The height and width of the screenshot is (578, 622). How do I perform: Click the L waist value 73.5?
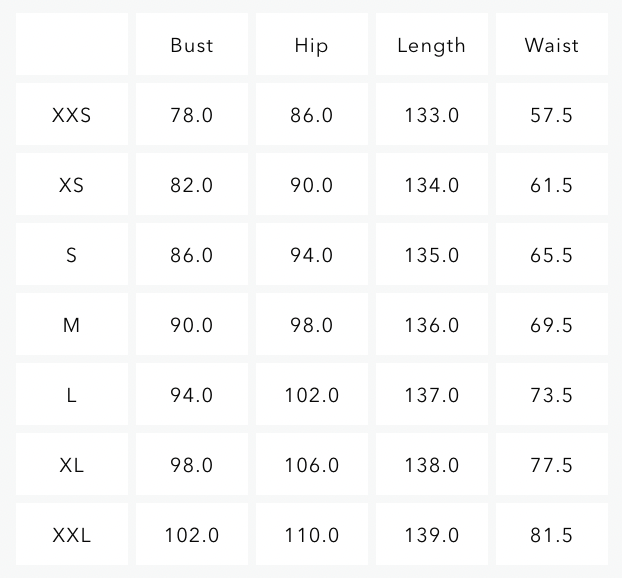551,395
